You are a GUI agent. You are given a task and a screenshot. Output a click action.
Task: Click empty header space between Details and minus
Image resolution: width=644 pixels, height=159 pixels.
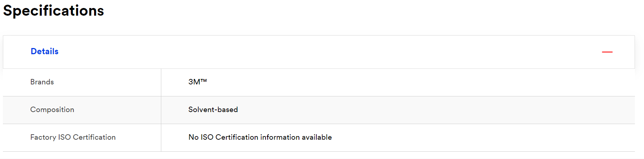[x=327, y=52]
